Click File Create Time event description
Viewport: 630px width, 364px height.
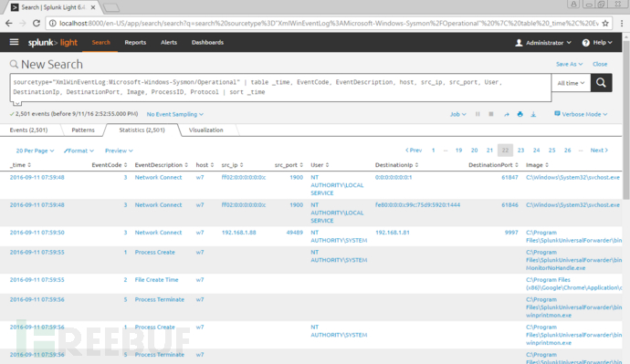pos(156,280)
